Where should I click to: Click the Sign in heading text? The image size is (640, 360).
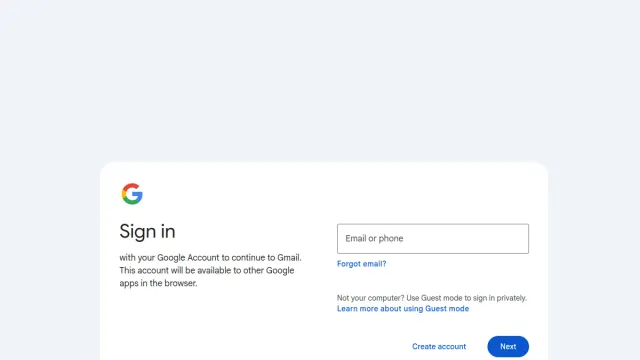coord(147,231)
